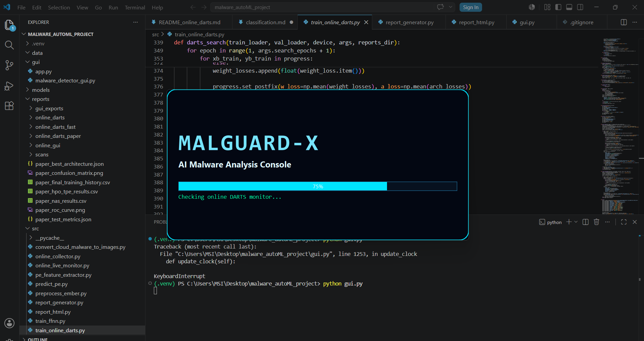
Task: Click the code minimap overview
Action: [619, 126]
